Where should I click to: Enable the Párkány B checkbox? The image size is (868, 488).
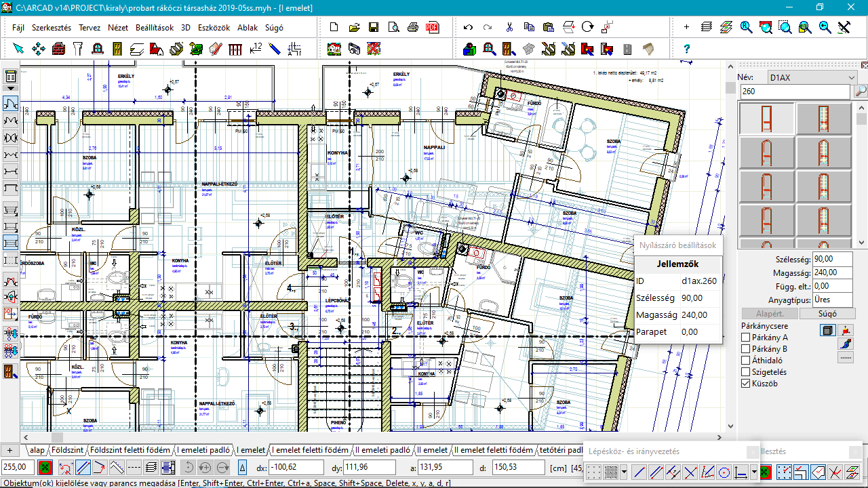746,349
